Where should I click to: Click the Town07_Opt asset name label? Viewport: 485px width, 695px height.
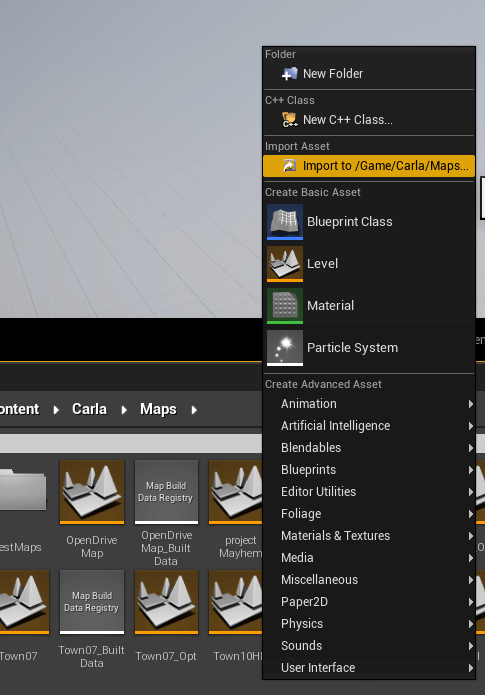point(166,656)
